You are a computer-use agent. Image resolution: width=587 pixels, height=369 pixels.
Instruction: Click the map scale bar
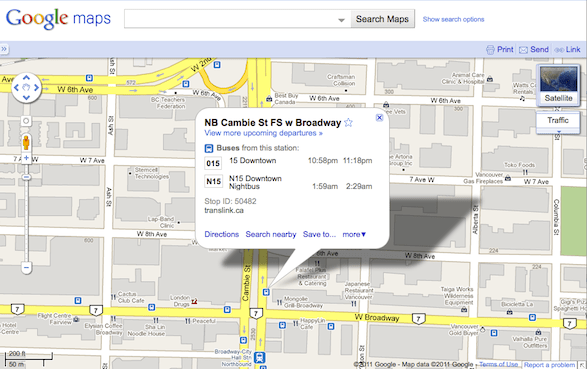(x=28, y=359)
